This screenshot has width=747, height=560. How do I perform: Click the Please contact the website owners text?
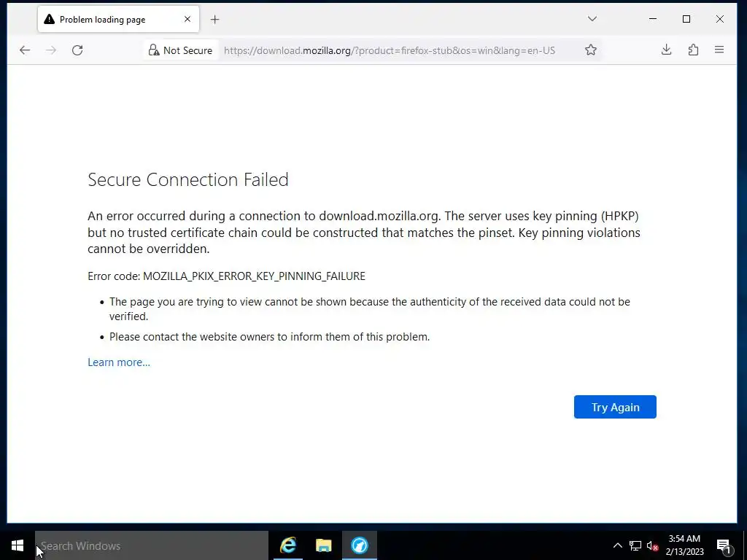point(270,337)
